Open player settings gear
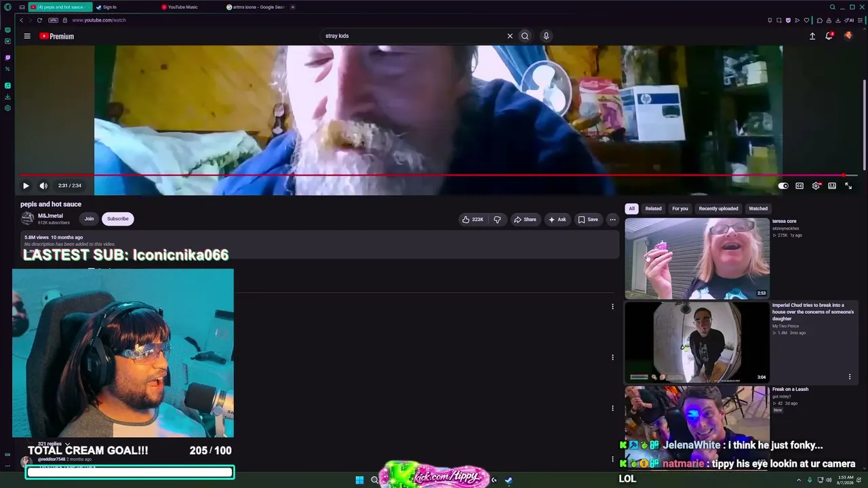The height and width of the screenshot is (488, 868). [816, 186]
